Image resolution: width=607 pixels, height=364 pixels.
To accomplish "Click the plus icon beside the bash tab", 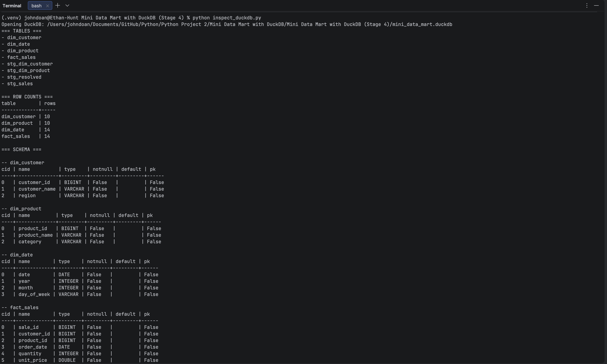I will [57, 5].
